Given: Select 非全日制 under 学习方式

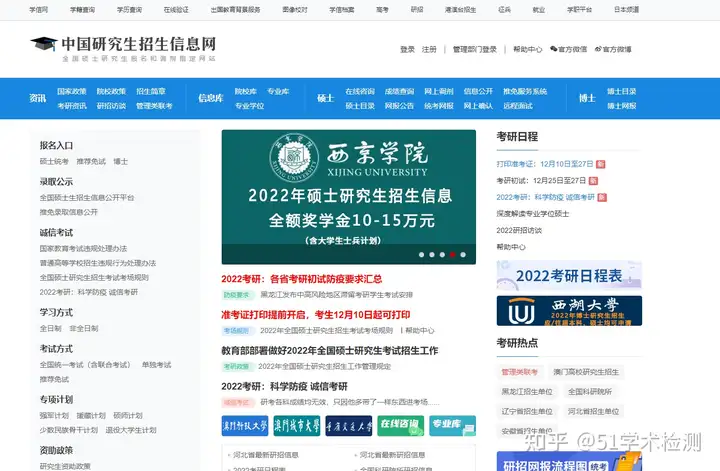Looking at the screenshot, I should (x=84, y=328).
